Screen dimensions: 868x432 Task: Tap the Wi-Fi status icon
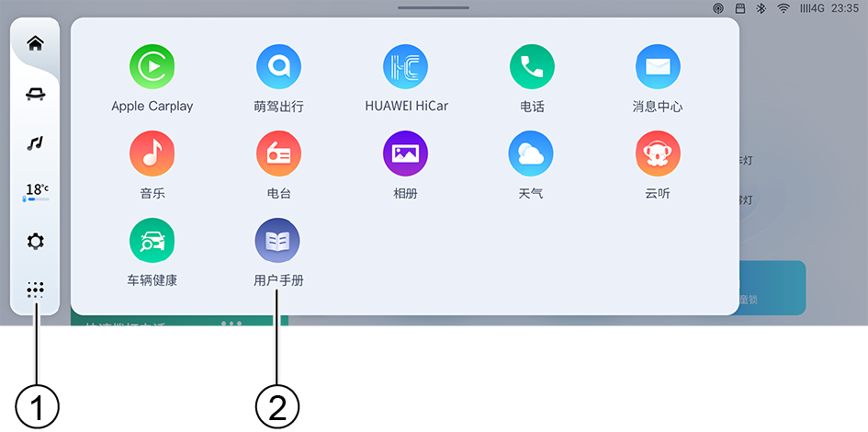[x=783, y=8]
